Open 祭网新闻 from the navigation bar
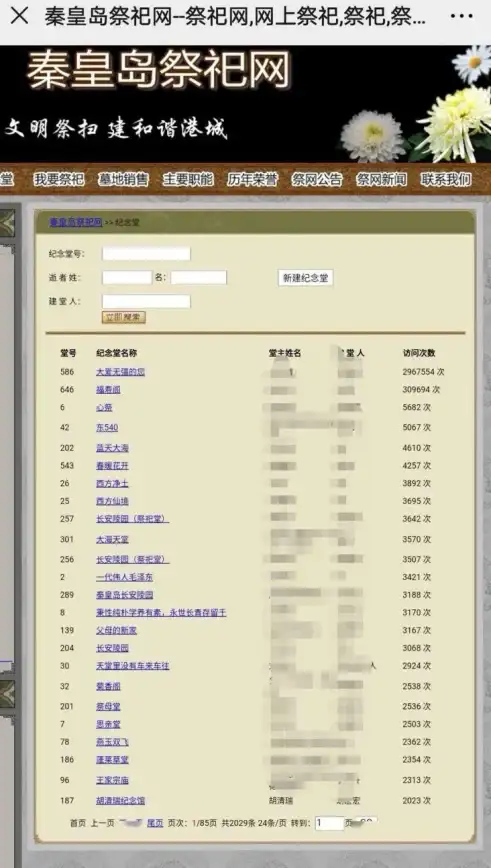This screenshot has width=491, height=868. [382, 179]
